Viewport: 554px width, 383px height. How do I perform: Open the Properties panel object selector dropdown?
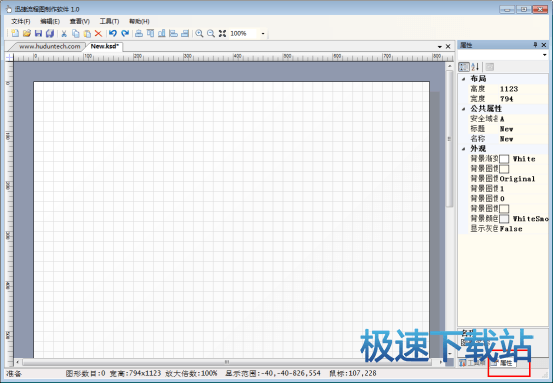tap(544, 55)
